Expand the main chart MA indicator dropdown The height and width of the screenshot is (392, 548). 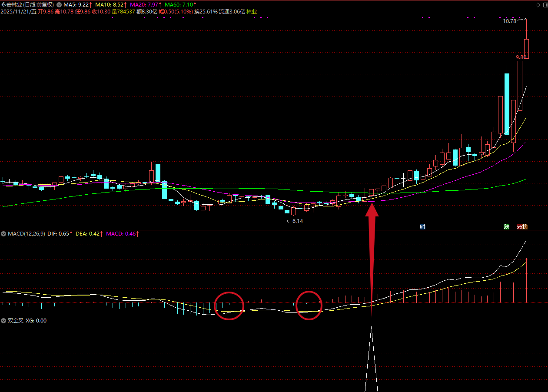tap(59, 4)
